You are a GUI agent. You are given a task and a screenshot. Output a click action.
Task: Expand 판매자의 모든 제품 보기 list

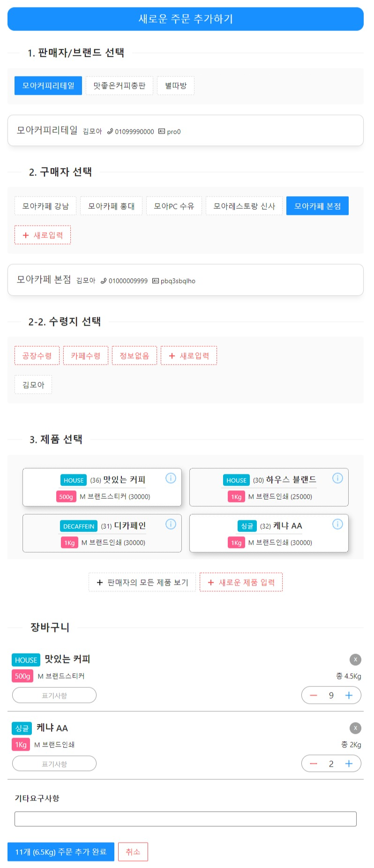click(x=141, y=582)
